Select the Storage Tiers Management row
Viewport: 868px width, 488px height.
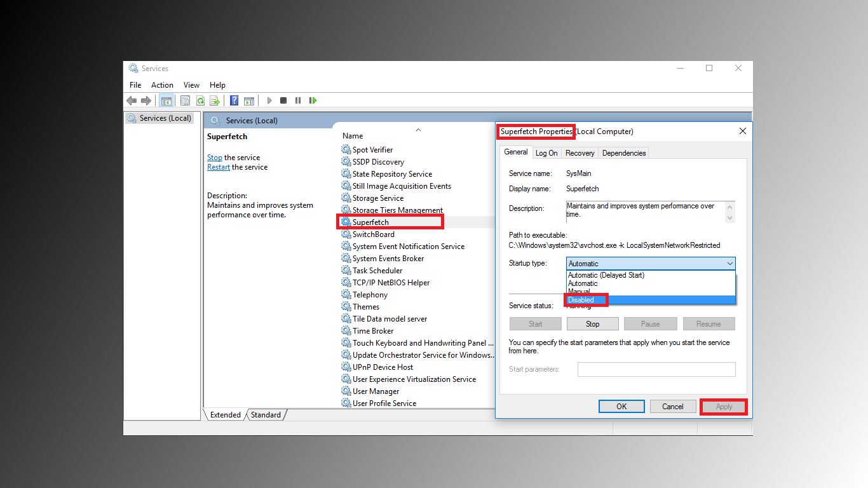click(x=417, y=210)
